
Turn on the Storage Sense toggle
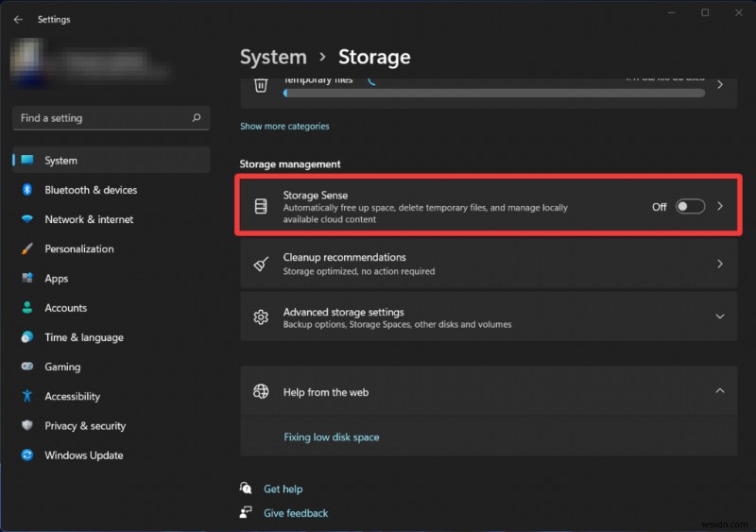tap(690, 206)
